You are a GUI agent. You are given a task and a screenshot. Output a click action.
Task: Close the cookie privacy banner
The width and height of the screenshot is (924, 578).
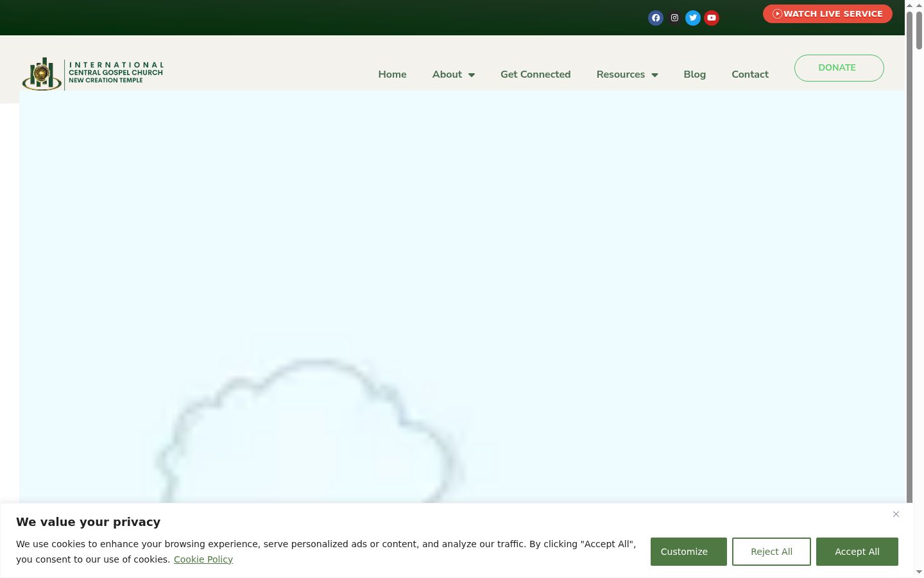pyautogui.click(x=896, y=514)
